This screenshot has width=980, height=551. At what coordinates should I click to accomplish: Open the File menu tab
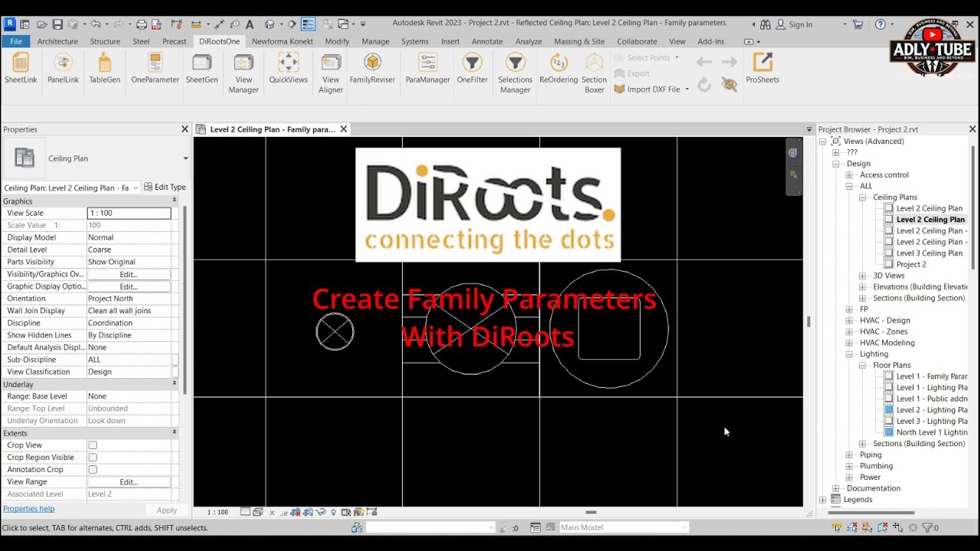15,41
